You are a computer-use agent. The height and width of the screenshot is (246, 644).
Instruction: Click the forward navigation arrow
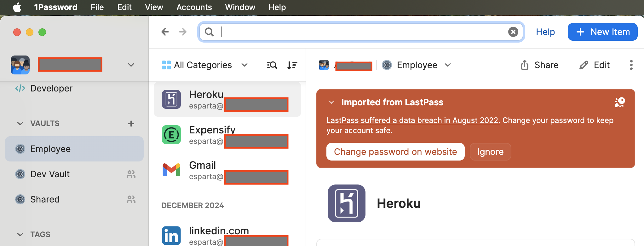tap(183, 32)
